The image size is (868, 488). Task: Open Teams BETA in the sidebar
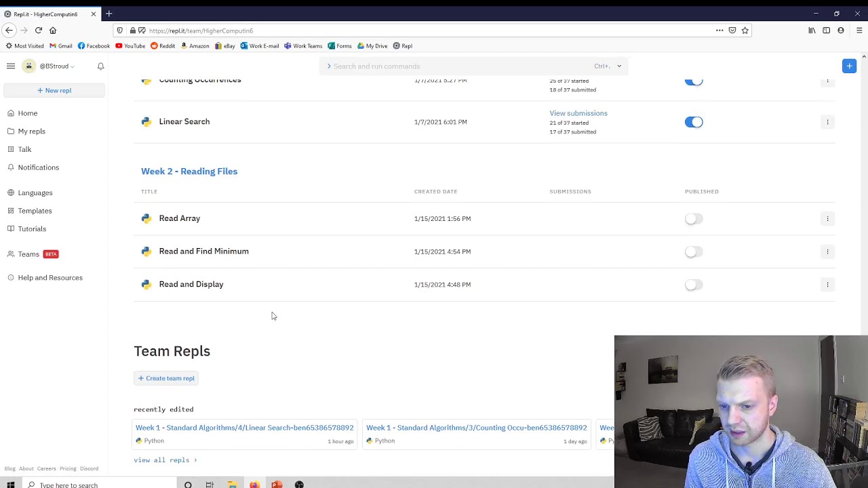coord(33,254)
